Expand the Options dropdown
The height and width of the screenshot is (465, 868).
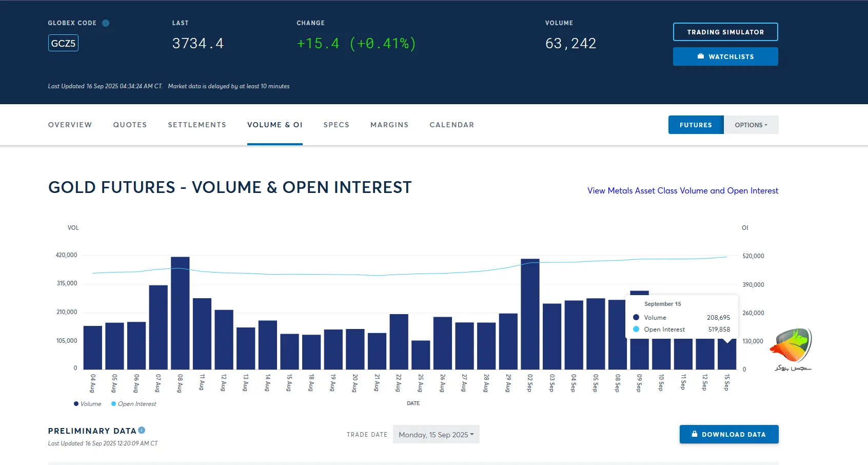[751, 125]
